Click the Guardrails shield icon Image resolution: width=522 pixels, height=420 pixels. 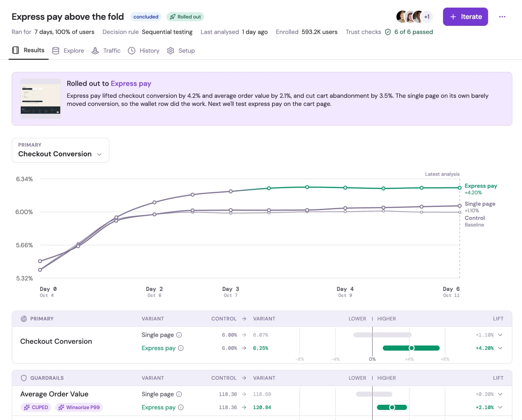[24, 378]
